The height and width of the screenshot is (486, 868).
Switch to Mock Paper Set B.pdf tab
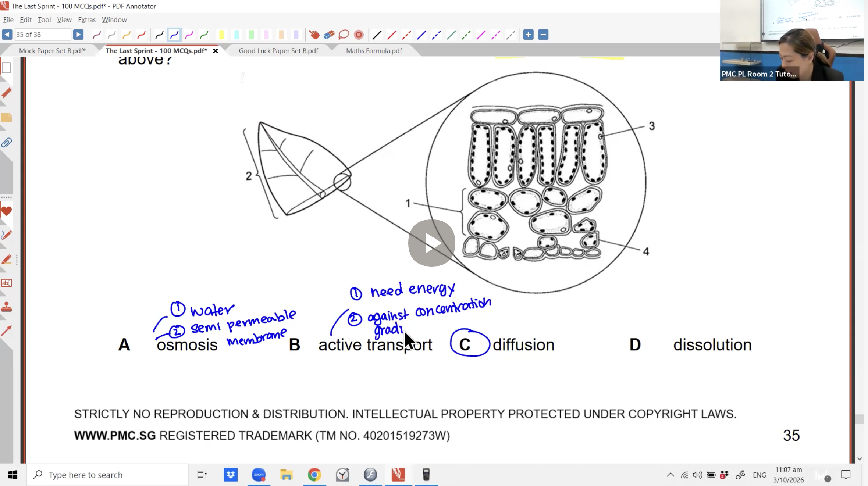52,51
